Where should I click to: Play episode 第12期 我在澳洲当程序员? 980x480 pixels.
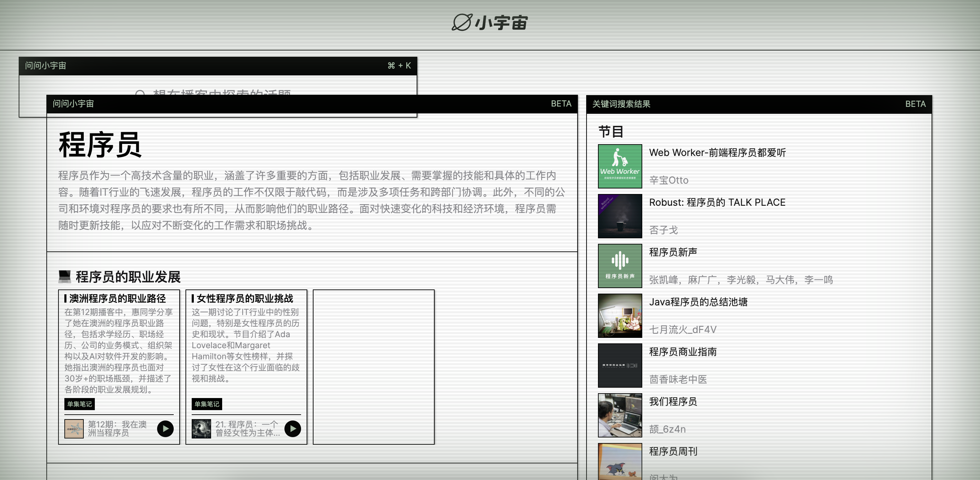(x=165, y=429)
